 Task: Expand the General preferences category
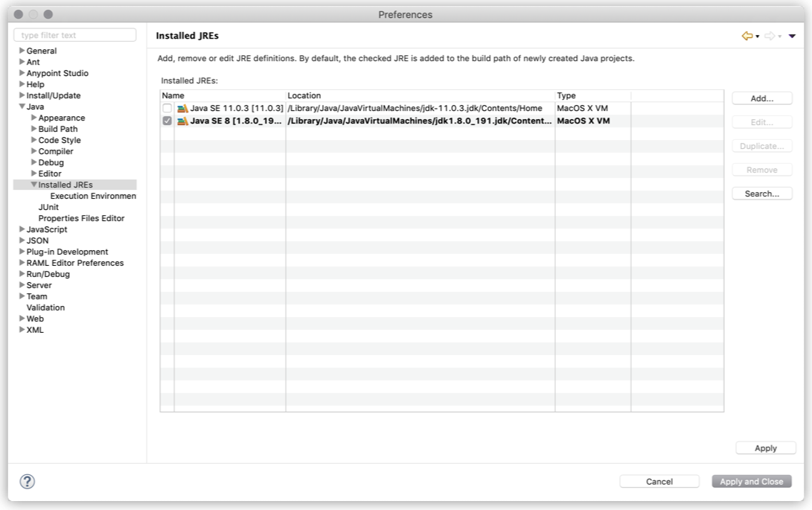tap(22, 51)
